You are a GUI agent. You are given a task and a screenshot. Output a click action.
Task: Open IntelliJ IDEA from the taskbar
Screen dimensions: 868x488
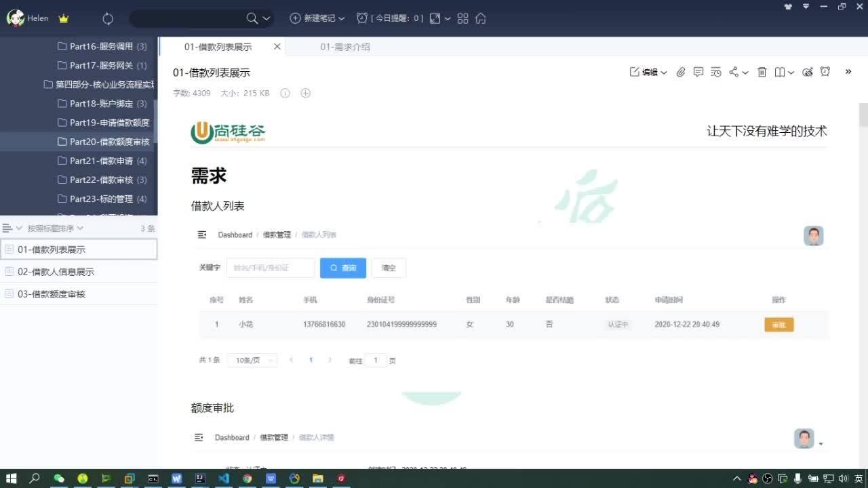(x=200, y=479)
